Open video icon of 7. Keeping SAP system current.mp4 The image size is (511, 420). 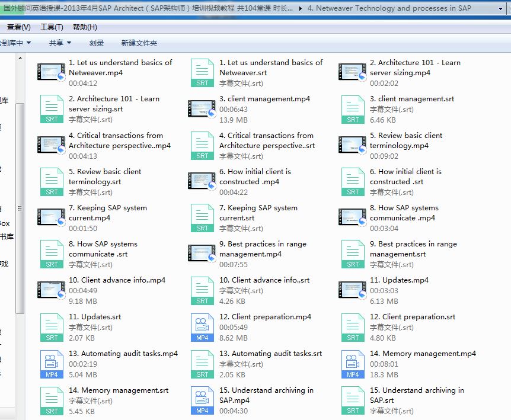click(51, 217)
